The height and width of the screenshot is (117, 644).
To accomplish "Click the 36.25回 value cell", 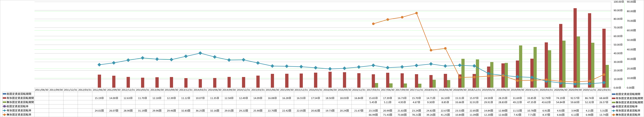I will tap(200, 111).
